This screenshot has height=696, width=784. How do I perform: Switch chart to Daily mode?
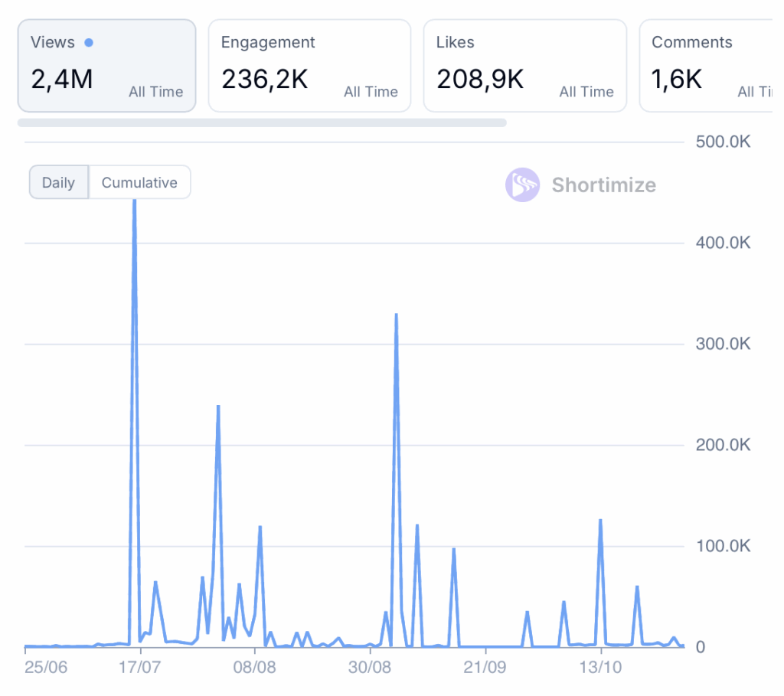[x=59, y=183]
